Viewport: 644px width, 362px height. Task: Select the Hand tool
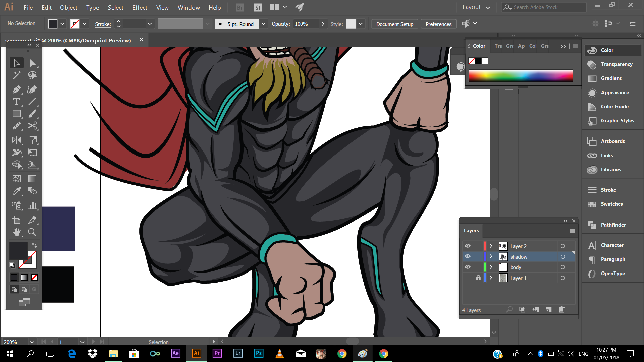click(16, 232)
